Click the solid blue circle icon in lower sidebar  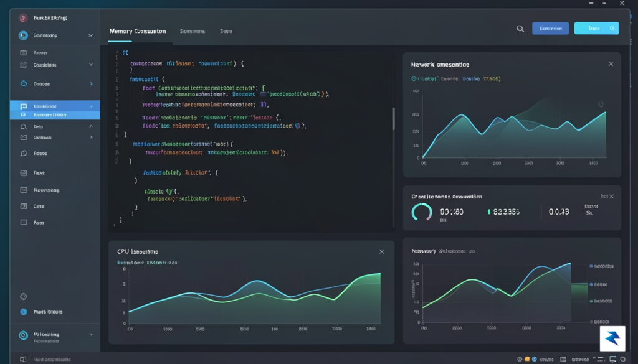click(x=24, y=312)
